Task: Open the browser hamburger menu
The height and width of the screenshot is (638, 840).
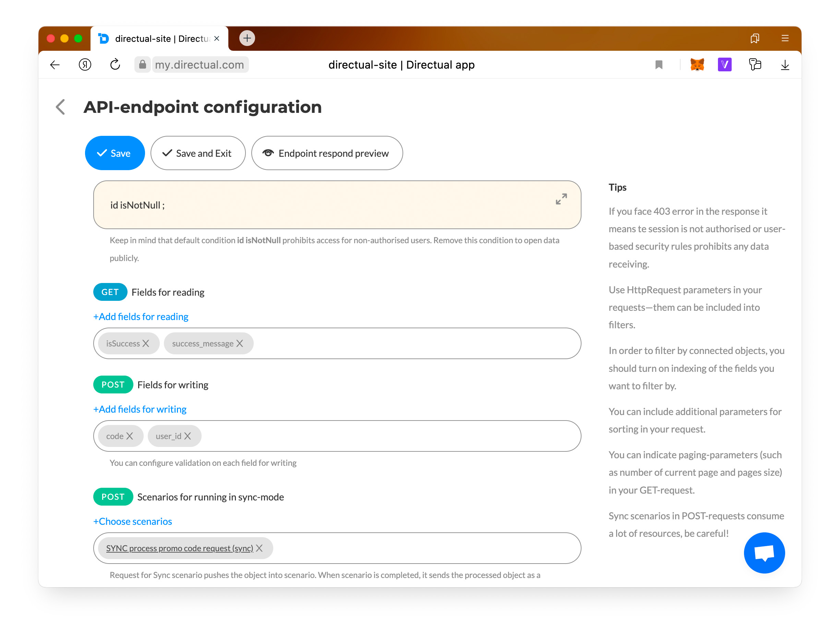Action: tap(785, 38)
